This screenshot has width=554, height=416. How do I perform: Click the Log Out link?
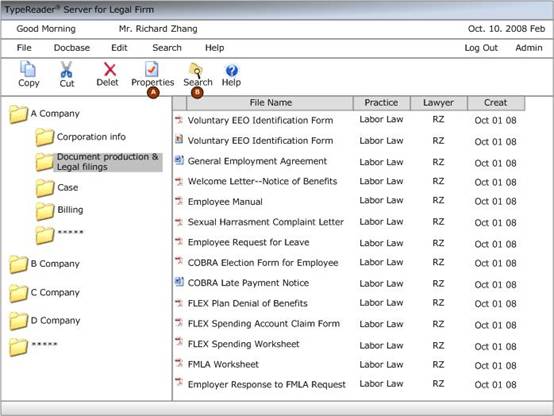pos(481,48)
